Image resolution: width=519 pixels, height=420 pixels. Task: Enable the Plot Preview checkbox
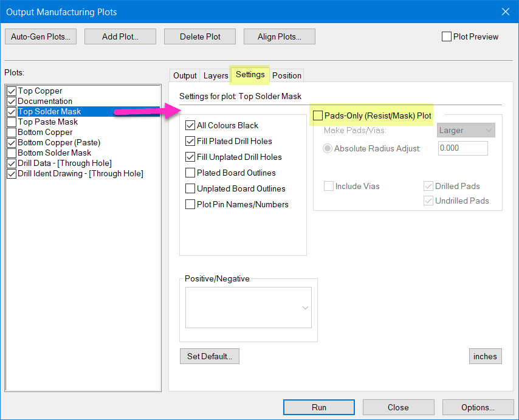pyautogui.click(x=447, y=36)
